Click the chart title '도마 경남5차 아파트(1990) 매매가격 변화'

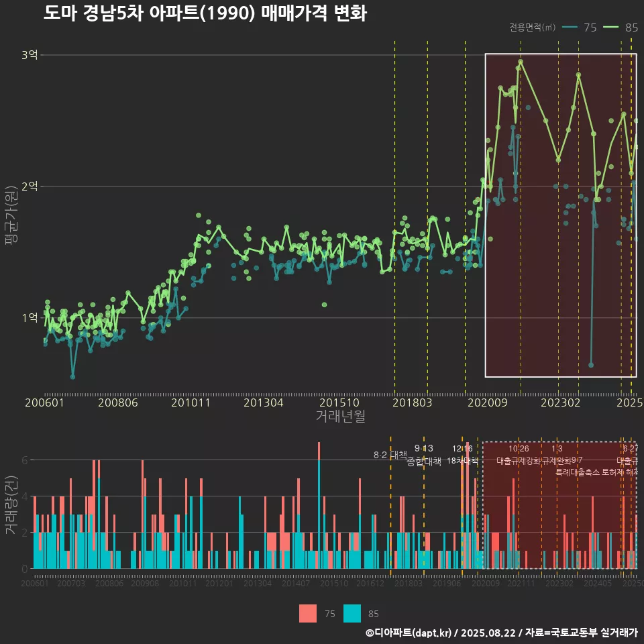[205, 13]
